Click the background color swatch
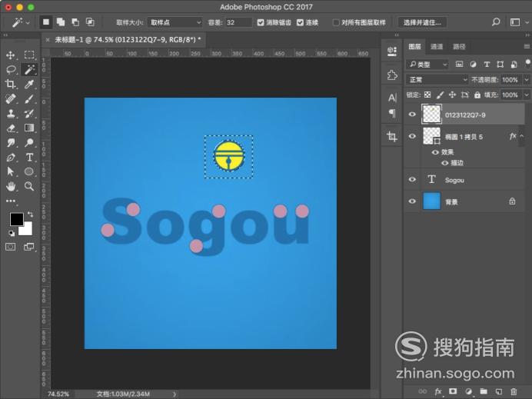 tap(27, 229)
